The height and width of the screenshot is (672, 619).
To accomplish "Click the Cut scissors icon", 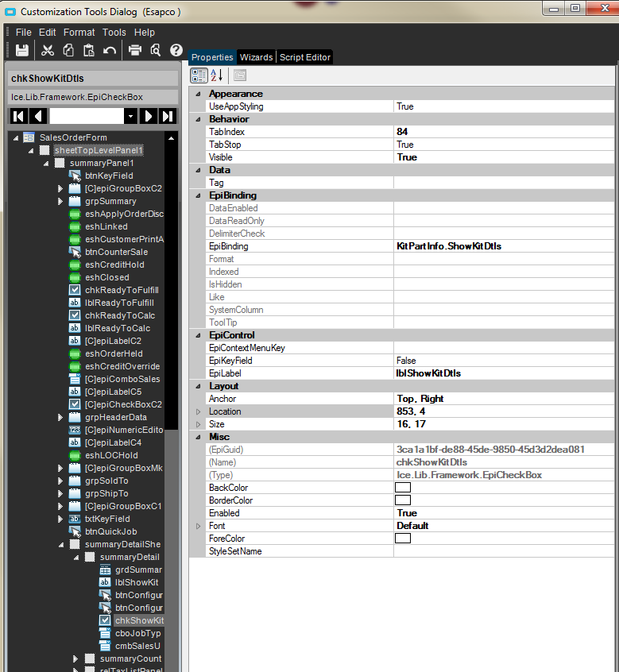I will [48, 51].
